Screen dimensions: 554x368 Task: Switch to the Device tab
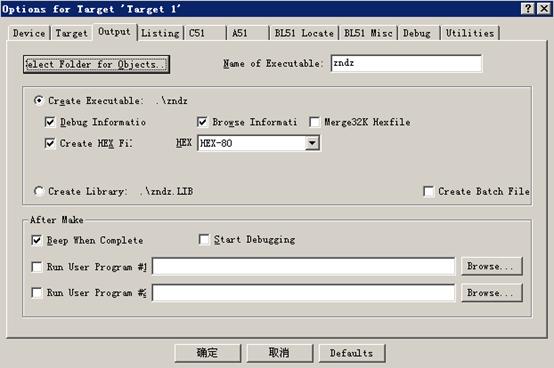pos(29,33)
